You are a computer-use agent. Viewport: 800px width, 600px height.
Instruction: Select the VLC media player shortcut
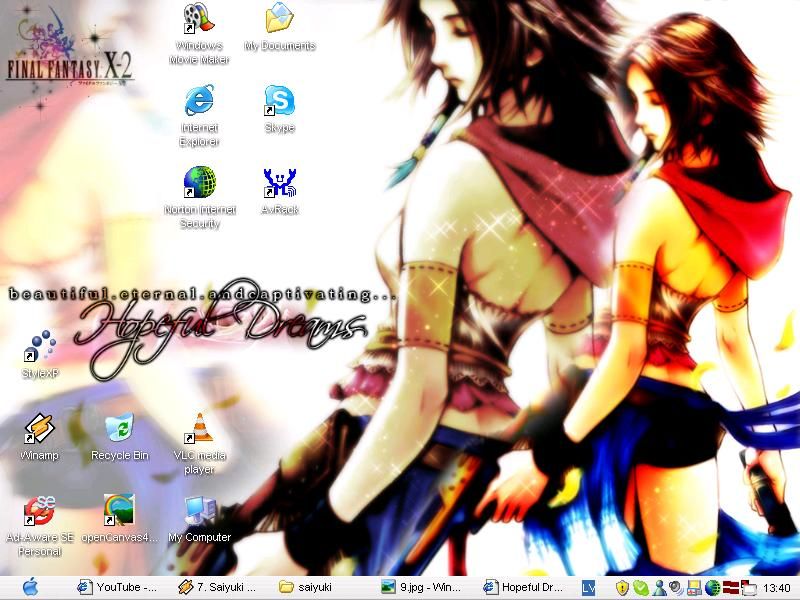point(199,443)
